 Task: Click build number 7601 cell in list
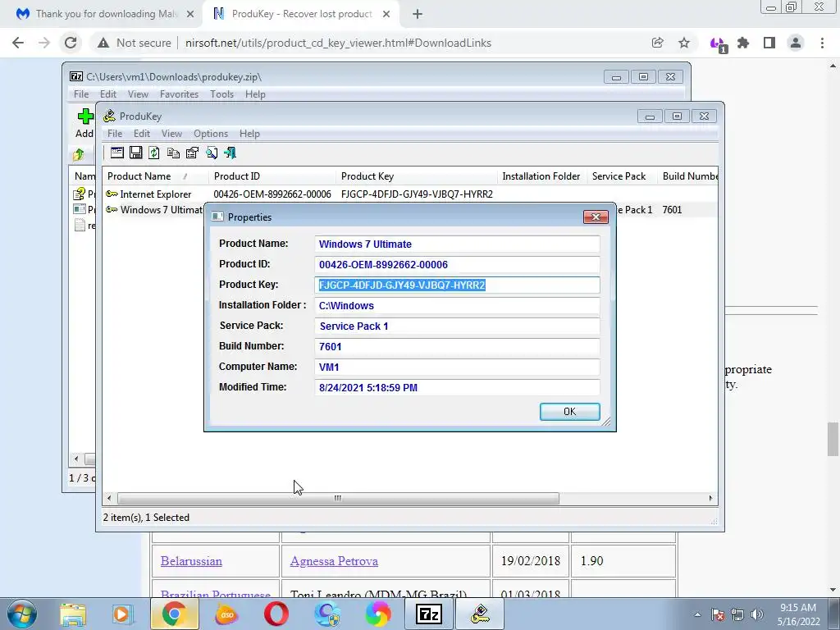(x=672, y=209)
